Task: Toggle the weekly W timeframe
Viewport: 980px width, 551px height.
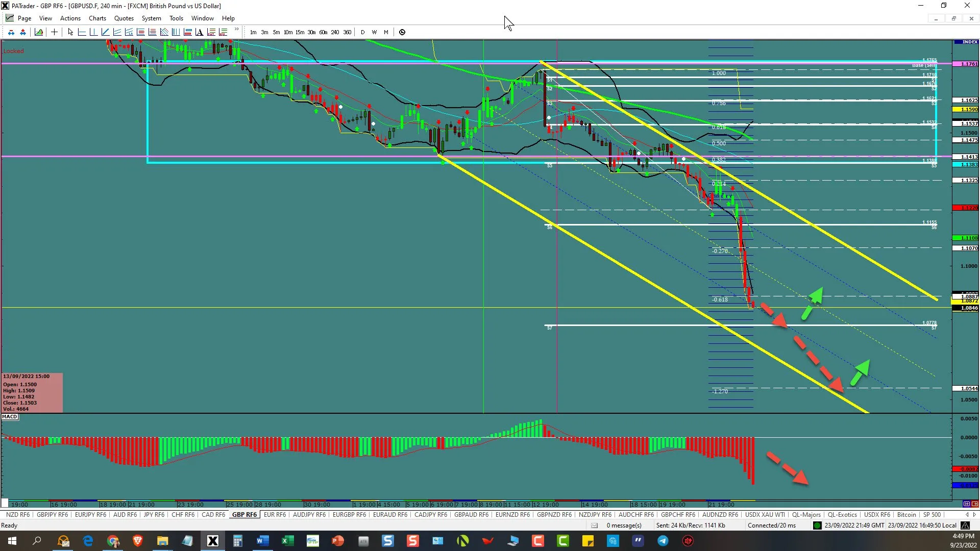Action: (x=374, y=32)
